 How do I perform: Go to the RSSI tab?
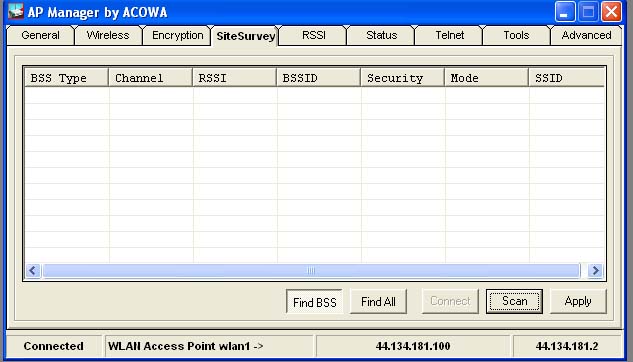pos(314,36)
